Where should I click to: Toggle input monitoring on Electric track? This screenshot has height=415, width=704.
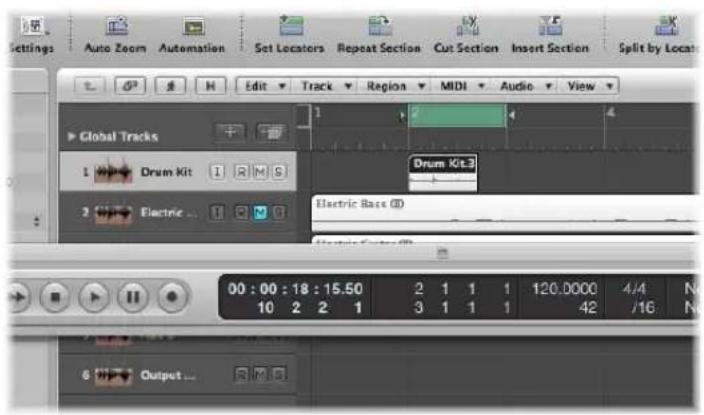point(217,212)
